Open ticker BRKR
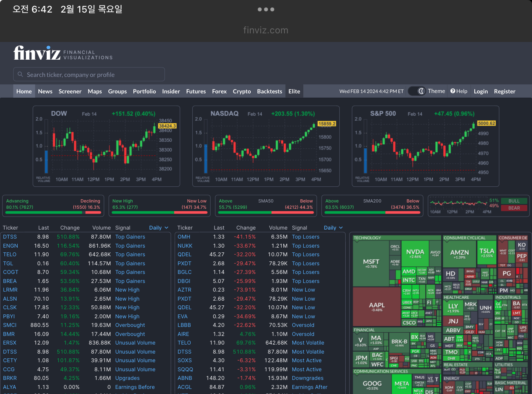The image size is (532, 394). (10, 378)
